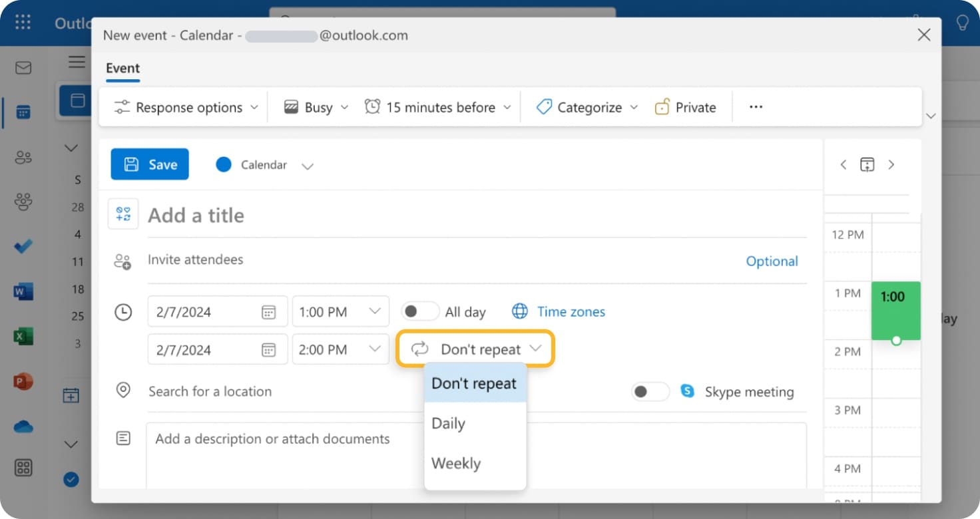Switch to the Event tab
980x519 pixels.
coord(122,68)
